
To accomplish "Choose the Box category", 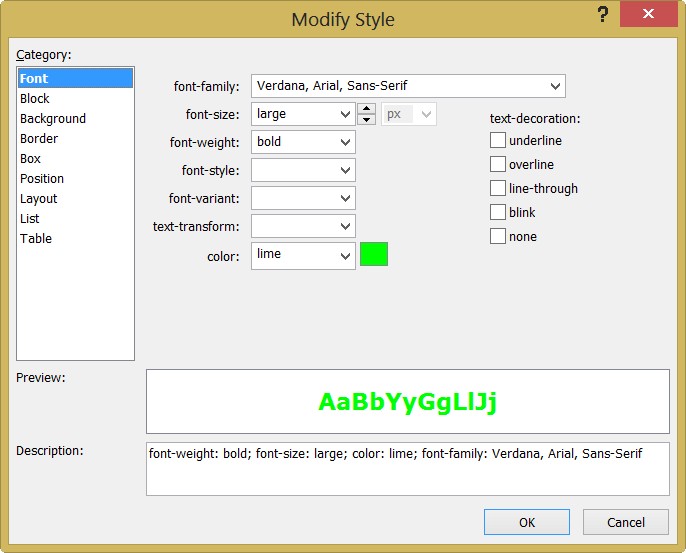I will point(75,158).
